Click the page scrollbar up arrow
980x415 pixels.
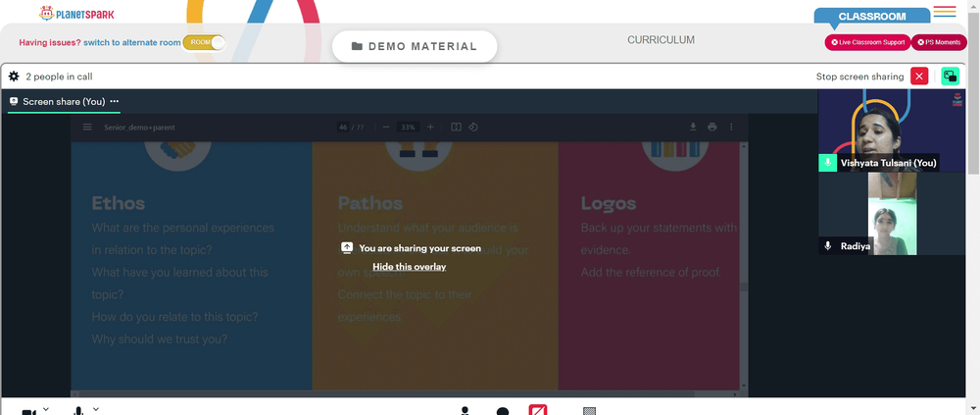[974, 5]
